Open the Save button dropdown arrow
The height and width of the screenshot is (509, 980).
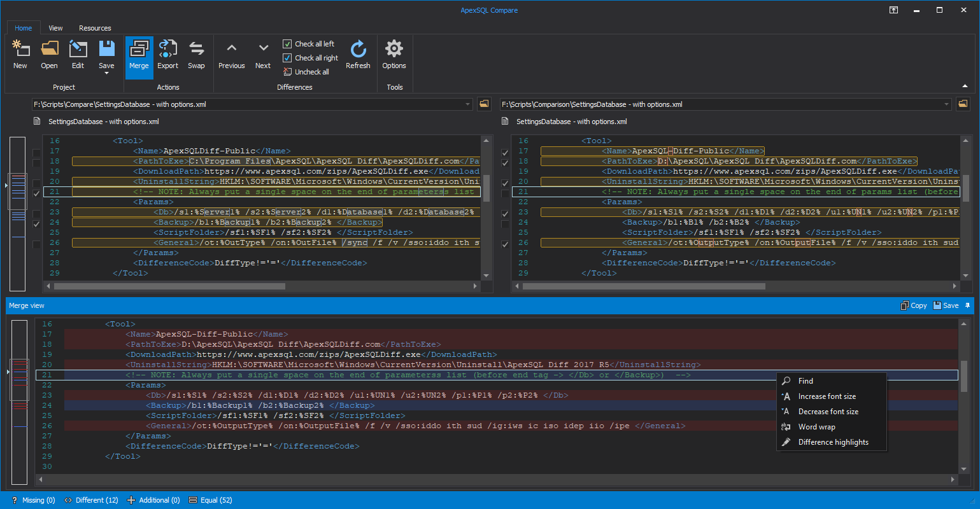click(x=106, y=73)
